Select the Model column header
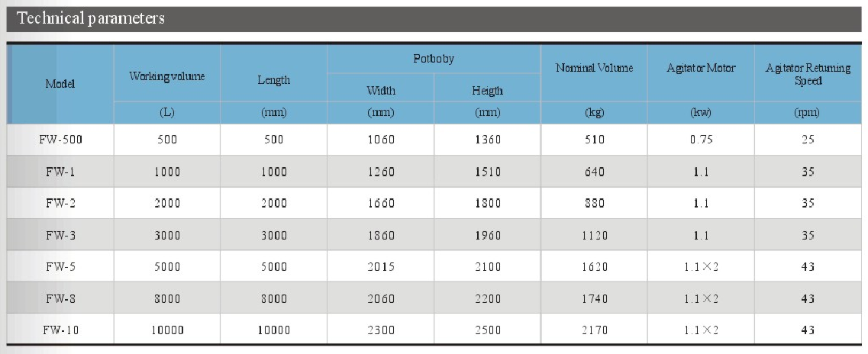 pyautogui.click(x=60, y=84)
